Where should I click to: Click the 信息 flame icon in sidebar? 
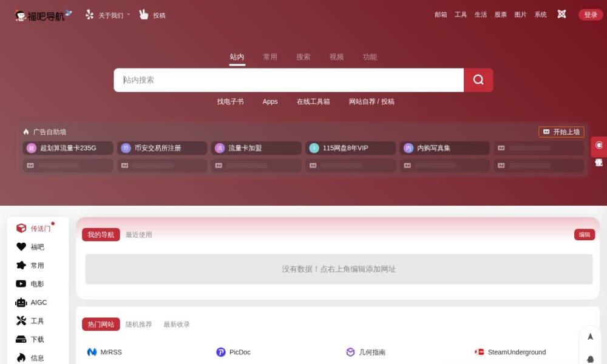pyautogui.click(x=21, y=358)
